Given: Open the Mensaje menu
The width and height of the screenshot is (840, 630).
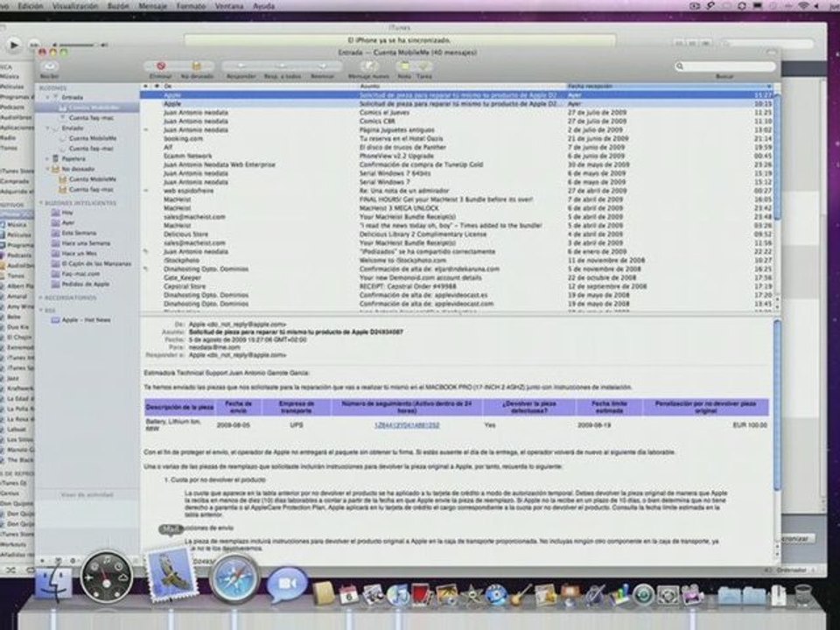Looking at the screenshot, I should [152, 6].
